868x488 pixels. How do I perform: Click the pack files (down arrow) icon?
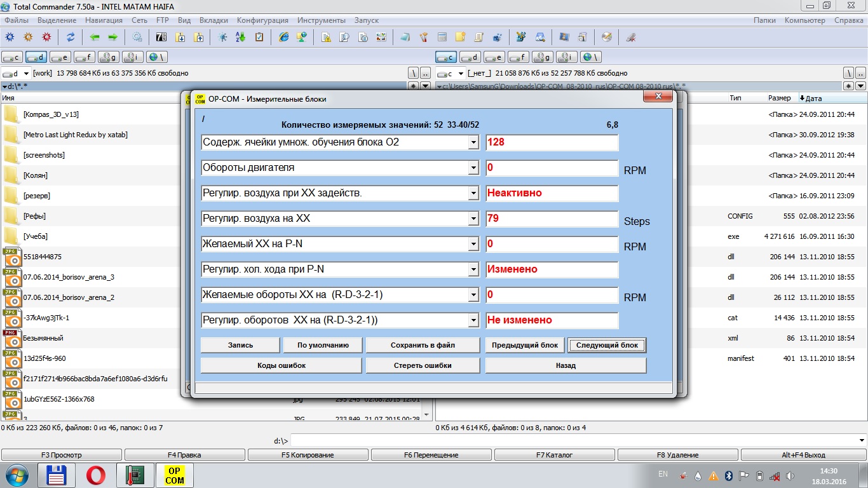180,37
